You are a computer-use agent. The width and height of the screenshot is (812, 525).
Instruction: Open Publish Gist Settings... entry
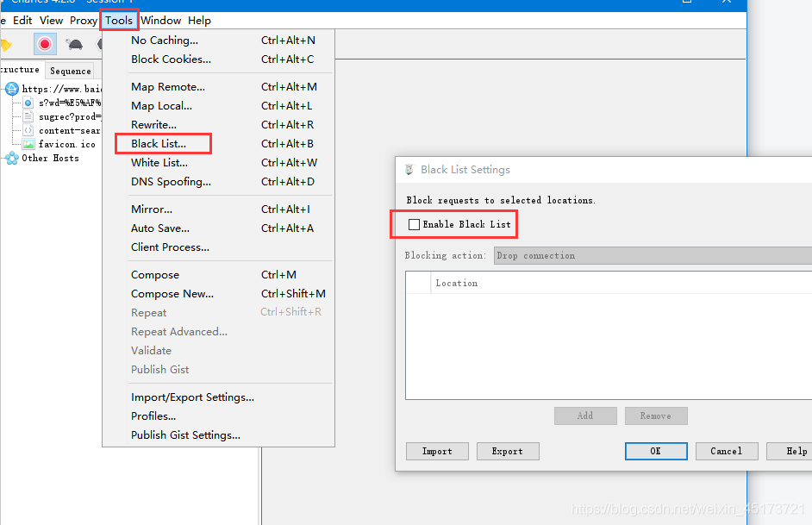(218, 434)
